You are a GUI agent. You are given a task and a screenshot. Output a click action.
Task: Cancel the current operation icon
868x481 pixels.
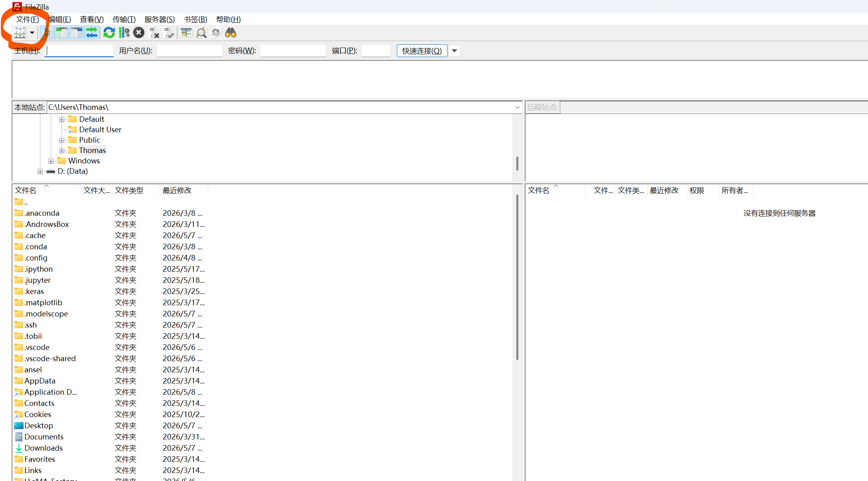[x=139, y=33]
